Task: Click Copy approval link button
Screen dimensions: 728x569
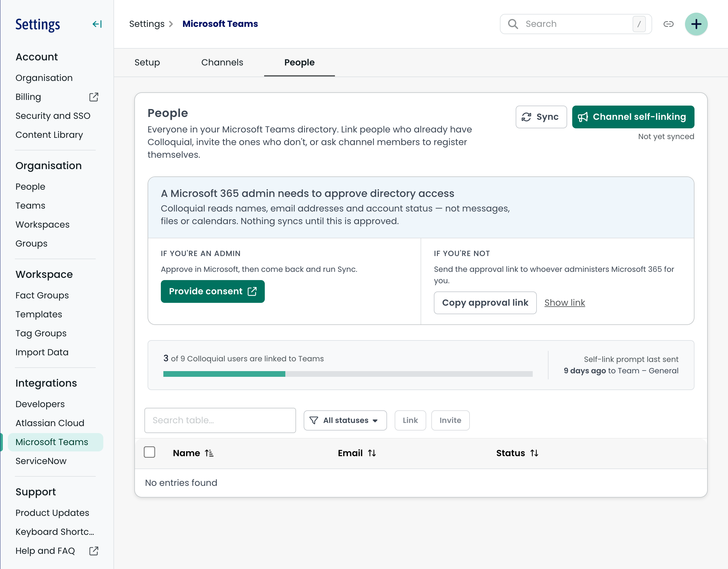Action: [485, 303]
